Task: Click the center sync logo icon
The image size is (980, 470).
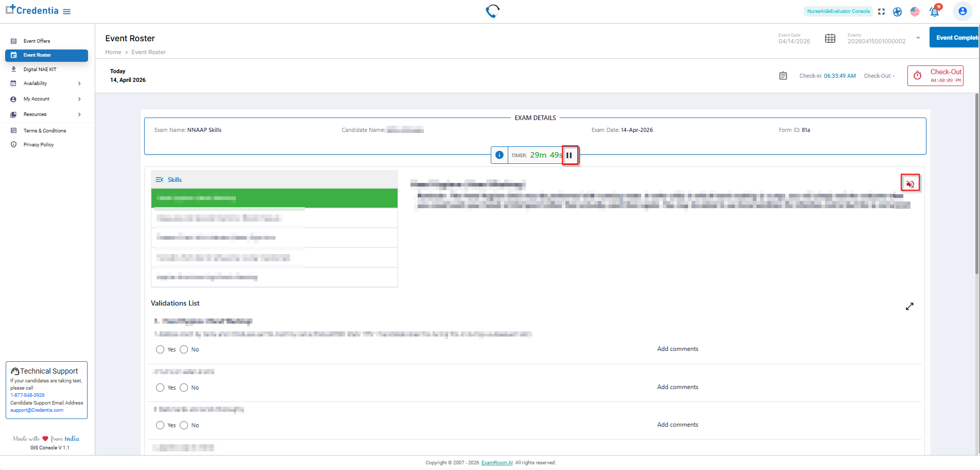Action: (x=493, y=11)
